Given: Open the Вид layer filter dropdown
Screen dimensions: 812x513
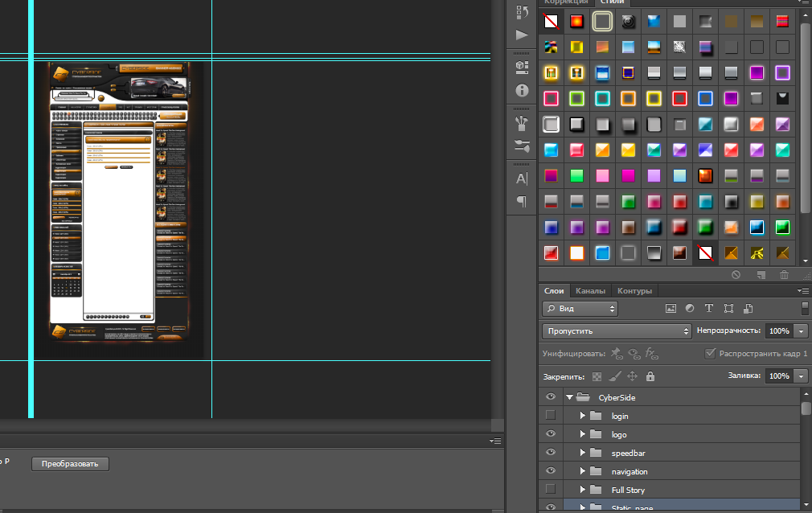Looking at the screenshot, I should pos(580,308).
